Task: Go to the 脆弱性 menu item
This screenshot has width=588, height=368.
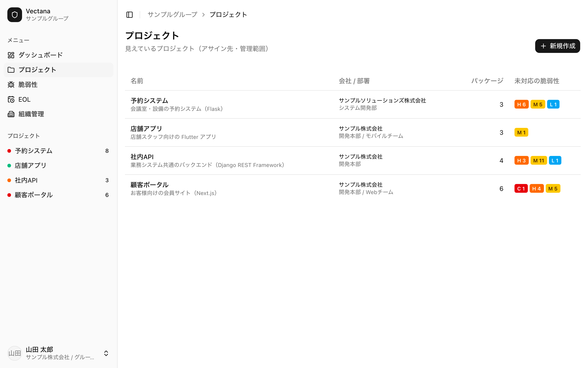Action: (59, 84)
